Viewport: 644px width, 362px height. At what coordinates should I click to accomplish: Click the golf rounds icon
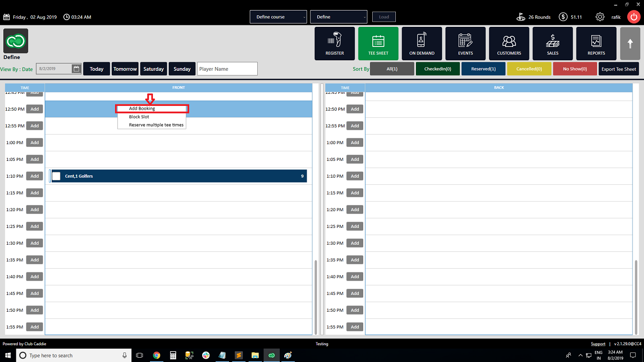point(521,17)
